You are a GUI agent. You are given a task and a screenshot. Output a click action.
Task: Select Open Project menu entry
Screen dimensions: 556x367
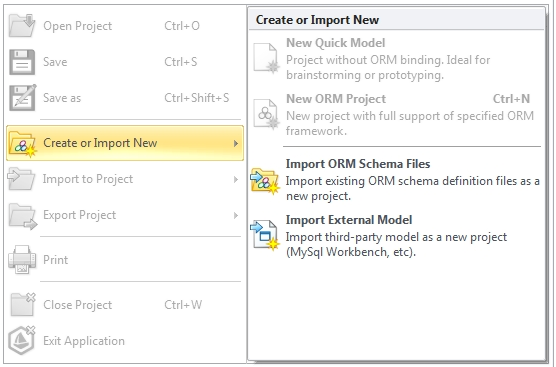pos(125,26)
